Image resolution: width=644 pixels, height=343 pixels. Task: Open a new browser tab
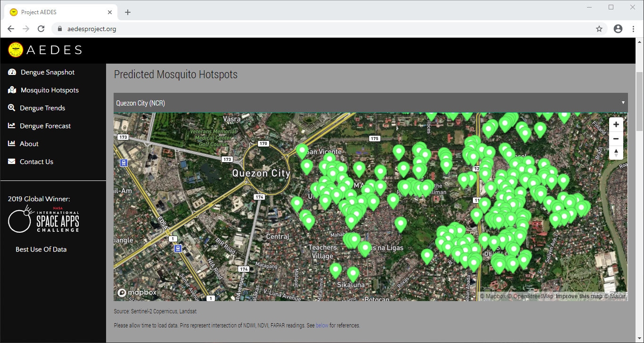pos(128,12)
